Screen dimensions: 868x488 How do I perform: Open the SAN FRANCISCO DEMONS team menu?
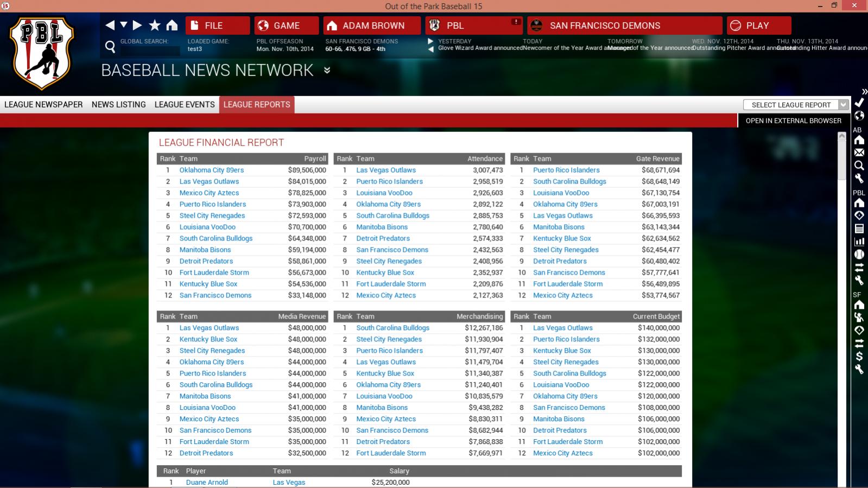(625, 26)
